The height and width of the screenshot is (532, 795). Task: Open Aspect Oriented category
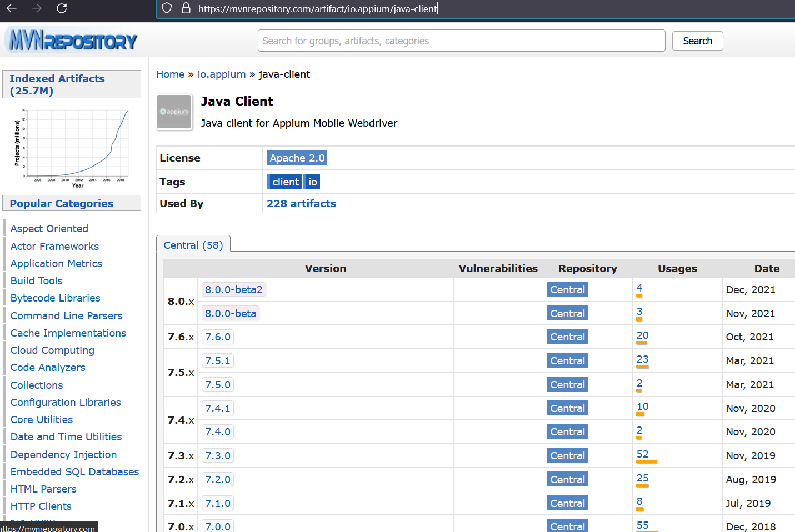click(x=49, y=229)
